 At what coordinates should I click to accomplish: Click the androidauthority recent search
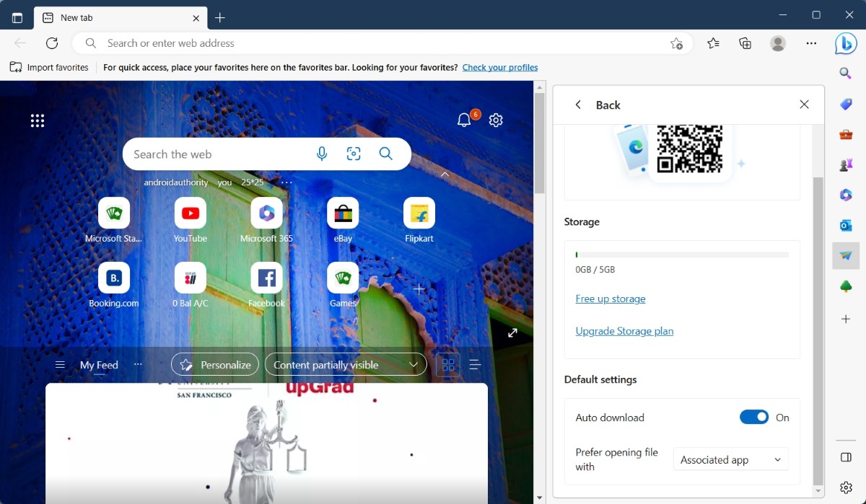(176, 182)
